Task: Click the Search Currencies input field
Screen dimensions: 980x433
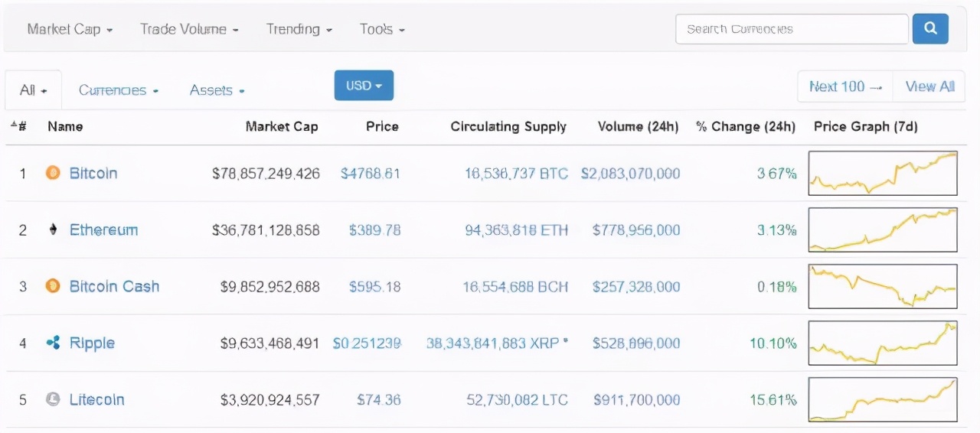Action: (x=791, y=29)
